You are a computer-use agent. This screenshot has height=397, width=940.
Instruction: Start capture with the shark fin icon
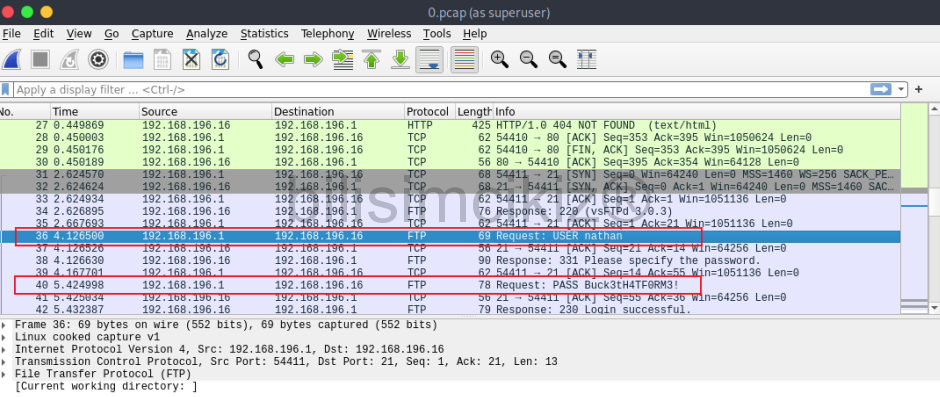point(12,59)
